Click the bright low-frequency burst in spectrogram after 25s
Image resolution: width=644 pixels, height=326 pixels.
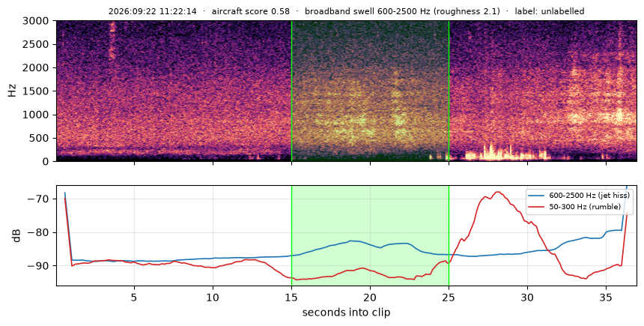tap(505, 153)
